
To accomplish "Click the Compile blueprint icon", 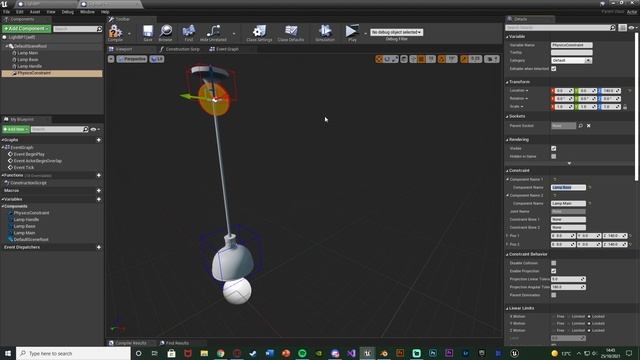I will [115, 31].
